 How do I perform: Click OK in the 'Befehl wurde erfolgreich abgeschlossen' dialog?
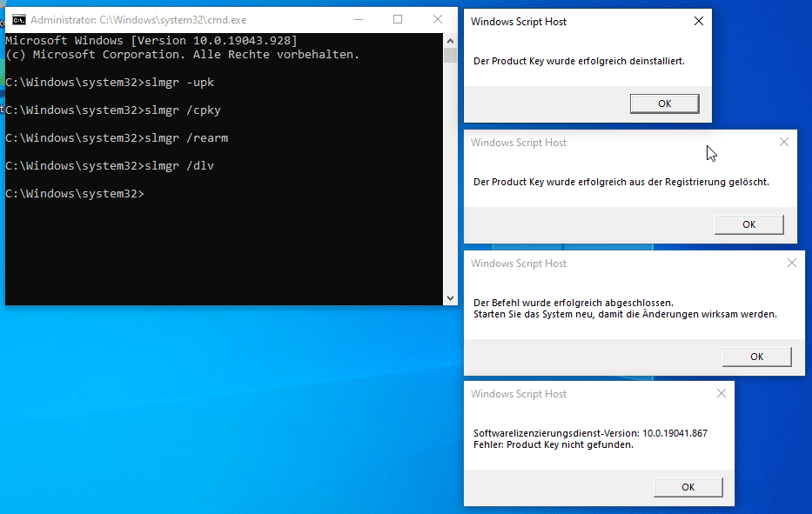756,357
